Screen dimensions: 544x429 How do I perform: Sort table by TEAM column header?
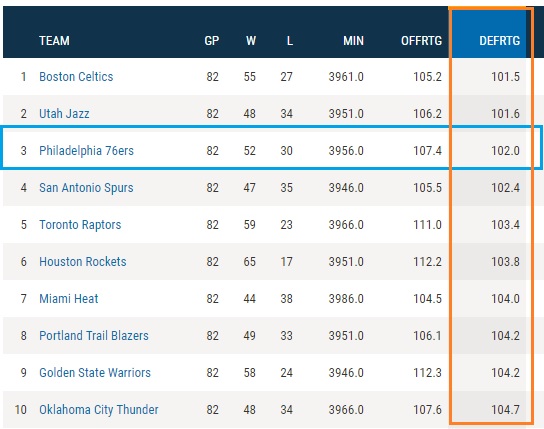coord(54,41)
